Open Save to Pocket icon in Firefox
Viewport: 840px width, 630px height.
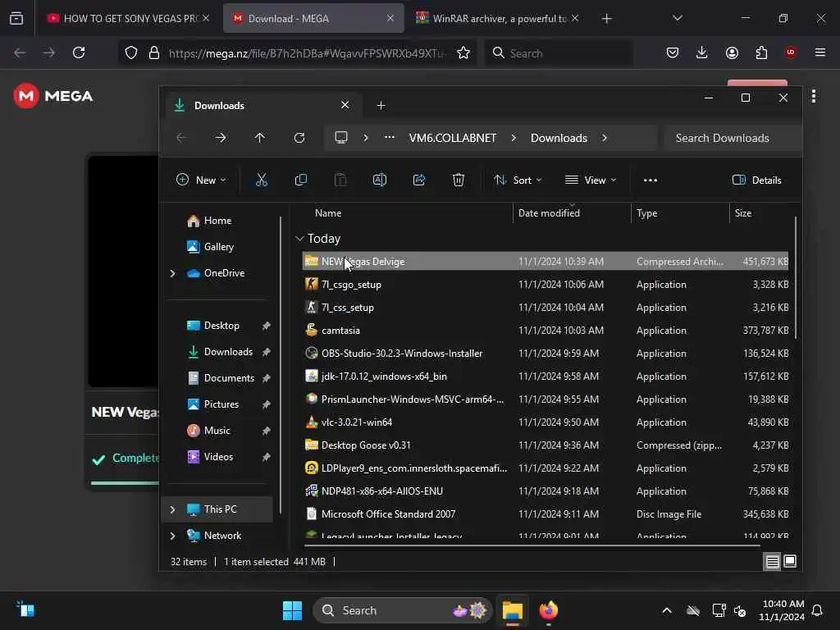(x=673, y=52)
